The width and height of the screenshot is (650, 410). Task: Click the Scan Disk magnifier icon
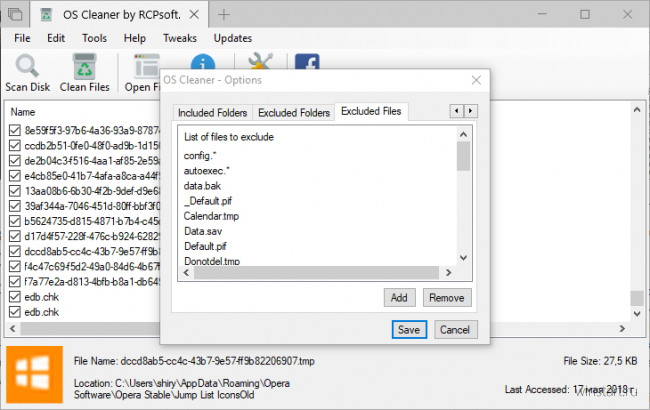pyautogui.click(x=27, y=66)
